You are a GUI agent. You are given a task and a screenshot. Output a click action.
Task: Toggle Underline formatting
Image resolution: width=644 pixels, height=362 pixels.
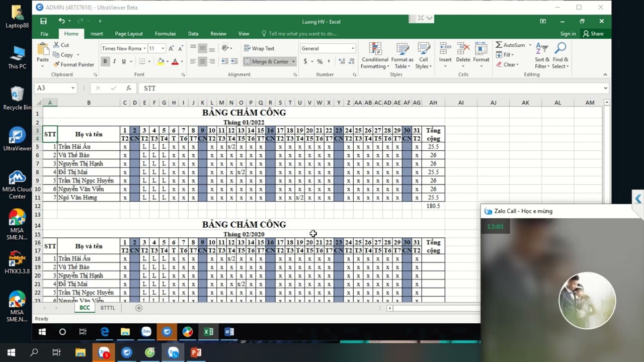click(124, 61)
